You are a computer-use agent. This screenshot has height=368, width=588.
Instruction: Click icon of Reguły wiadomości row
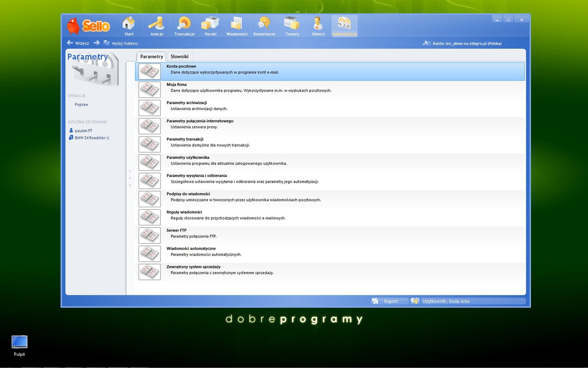coord(149,217)
